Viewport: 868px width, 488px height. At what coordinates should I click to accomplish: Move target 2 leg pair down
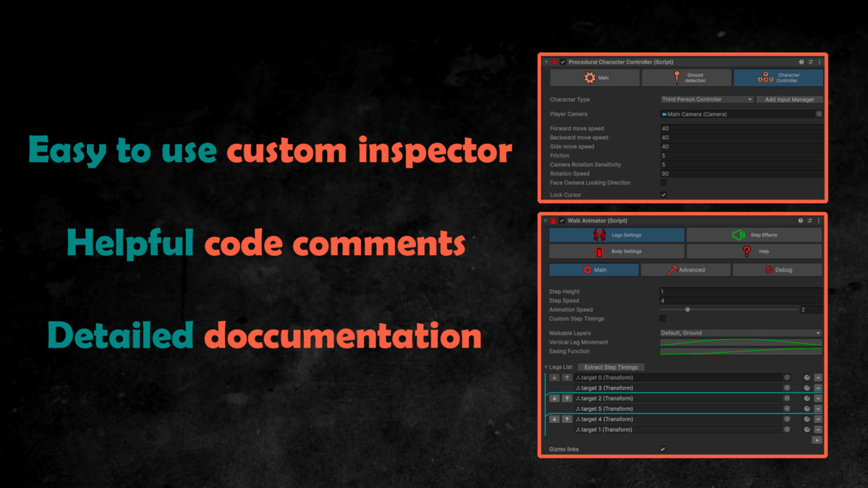pyautogui.click(x=554, y=398)
